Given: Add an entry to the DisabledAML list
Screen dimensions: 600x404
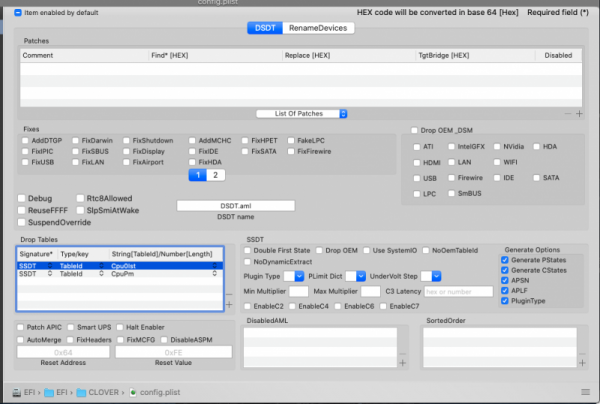Looking at the screenshot, I should (401, 364).
